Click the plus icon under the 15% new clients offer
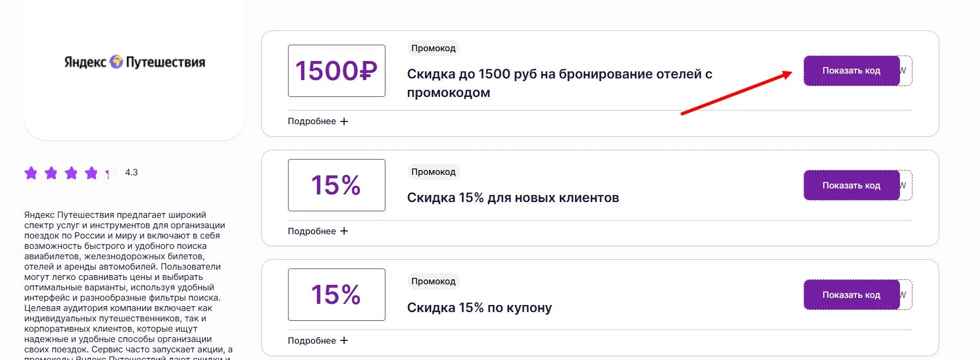This screenshot has height=360, width=980. 345,230
